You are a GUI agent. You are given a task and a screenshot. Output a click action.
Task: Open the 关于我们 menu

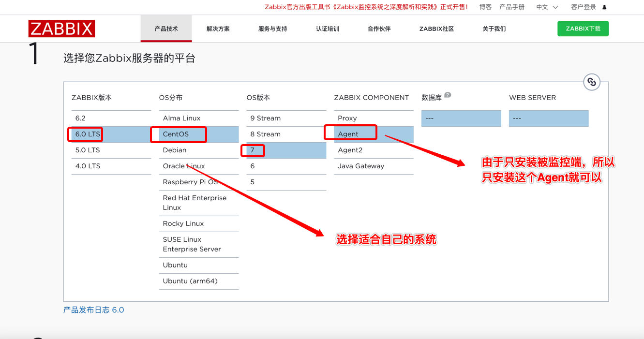point(494,29)
